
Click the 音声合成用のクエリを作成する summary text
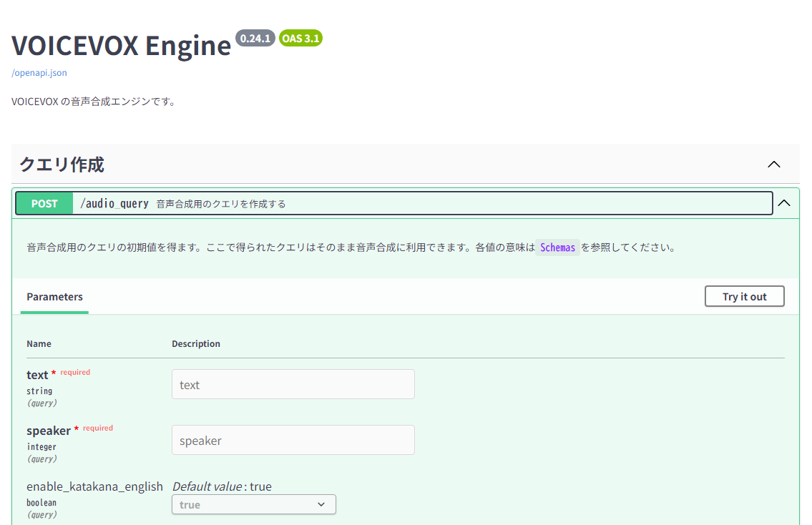point(221,204)
